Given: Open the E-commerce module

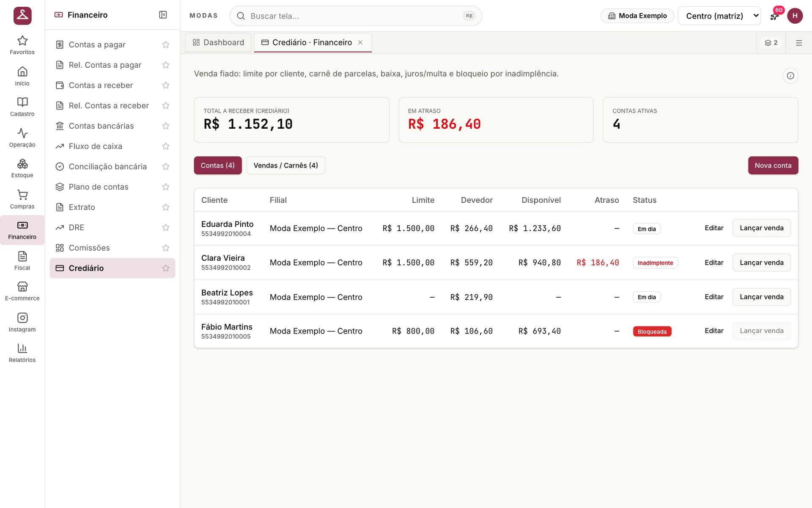Looking at the screenshot, I should click(x=22, y=292).
